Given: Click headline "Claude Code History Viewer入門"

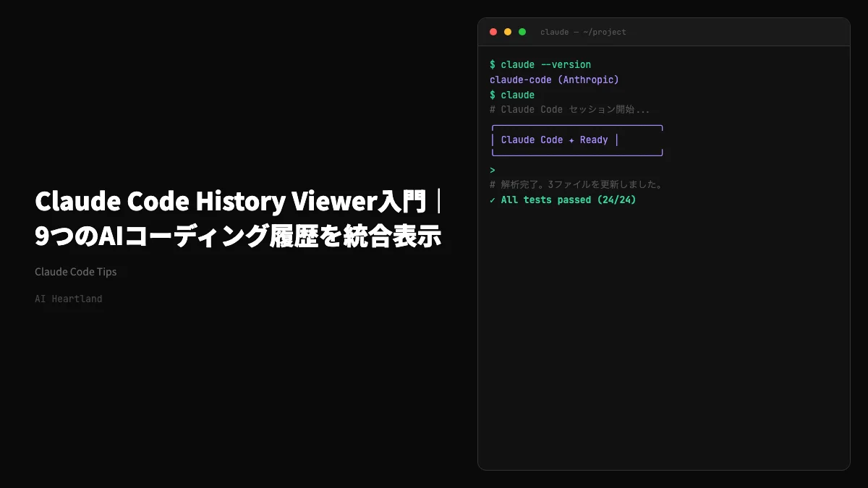Looking at the screenshot, I should (x=231, y=202).
